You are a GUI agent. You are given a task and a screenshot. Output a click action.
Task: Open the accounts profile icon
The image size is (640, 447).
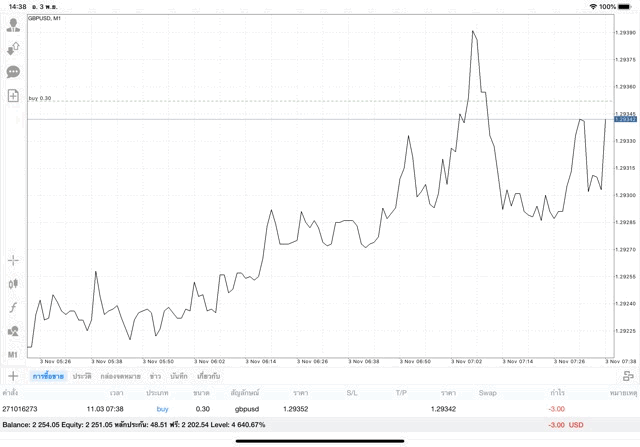pyautogui.click(x=13, y=25)
